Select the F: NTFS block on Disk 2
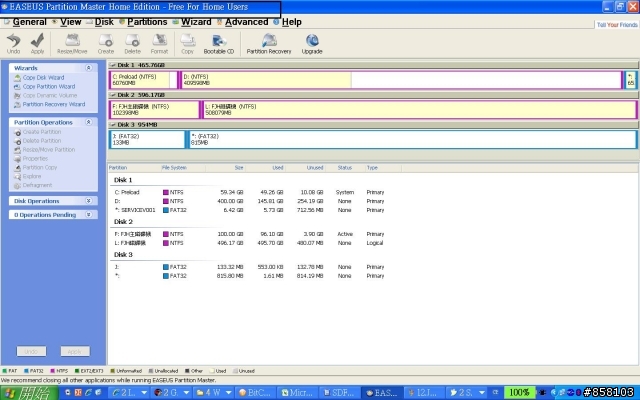The image size is (640, 400). click(154, 110)
